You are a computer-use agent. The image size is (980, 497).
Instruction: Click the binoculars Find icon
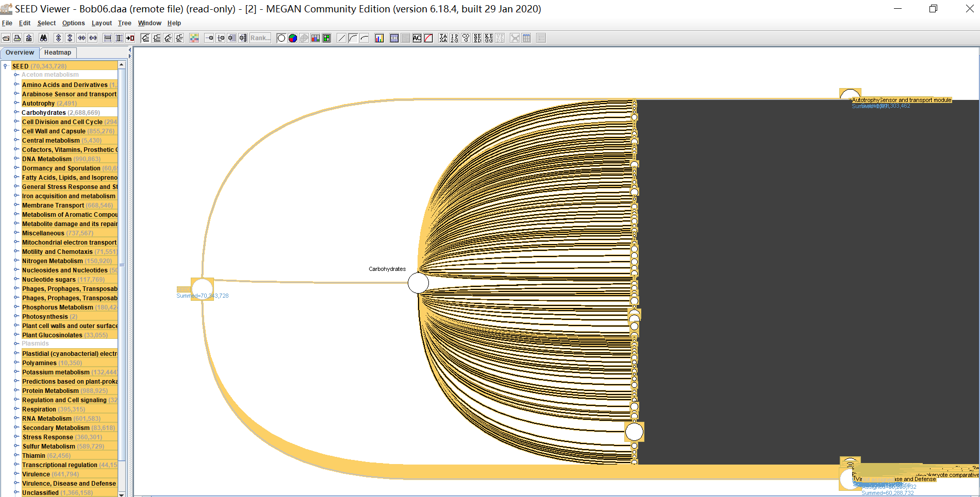point(43,38)
